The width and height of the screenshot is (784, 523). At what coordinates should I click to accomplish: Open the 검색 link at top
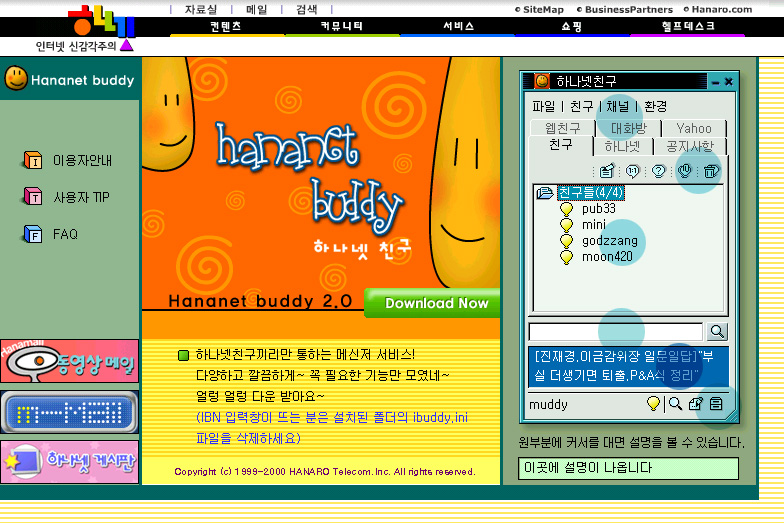(x=306, y=9)
